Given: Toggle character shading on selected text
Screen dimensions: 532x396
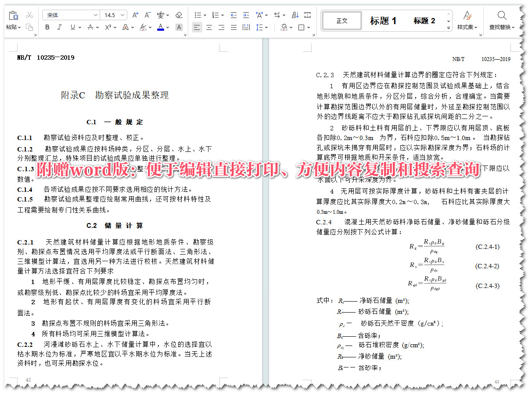Looking at the screenshot, I should coord(179,27).
